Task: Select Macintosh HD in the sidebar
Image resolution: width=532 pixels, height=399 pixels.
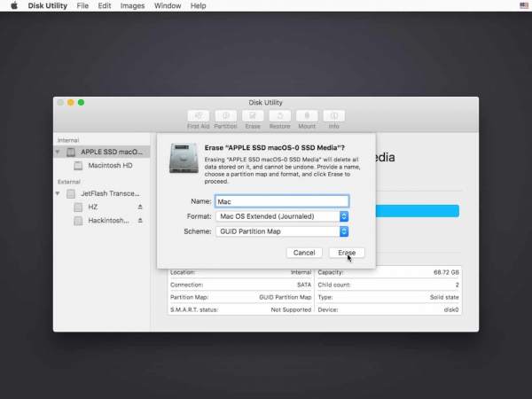Action: tap(110, 166)
